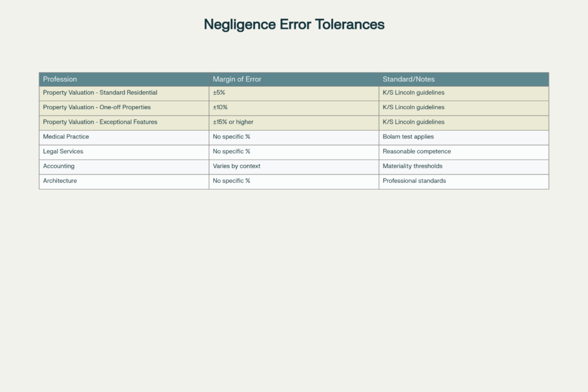Click the Medical Practice row
Image resolution: width=588 pixels, height=392 pixels.
(x=66, y=137)
